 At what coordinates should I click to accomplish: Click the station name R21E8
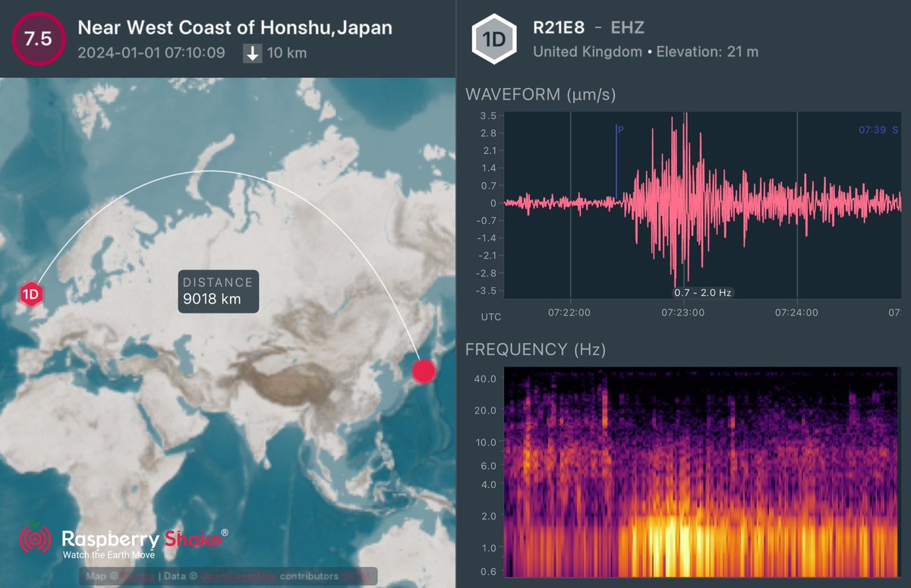point(559,29)
